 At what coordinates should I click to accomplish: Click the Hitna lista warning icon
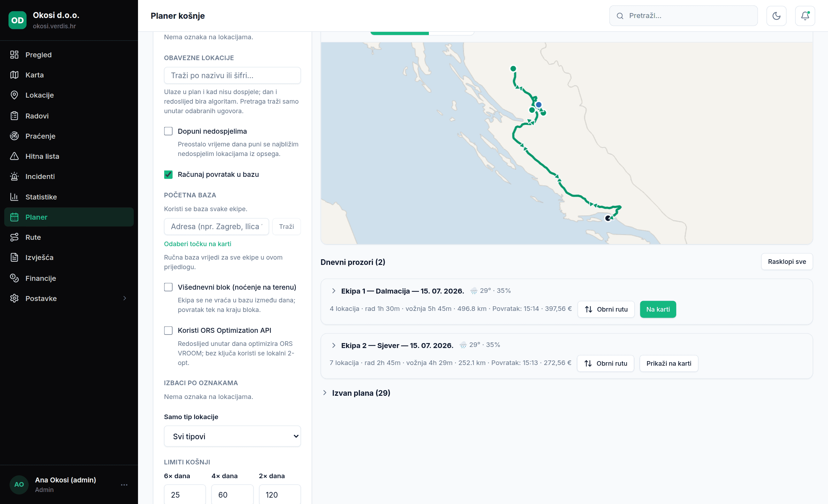14,156
